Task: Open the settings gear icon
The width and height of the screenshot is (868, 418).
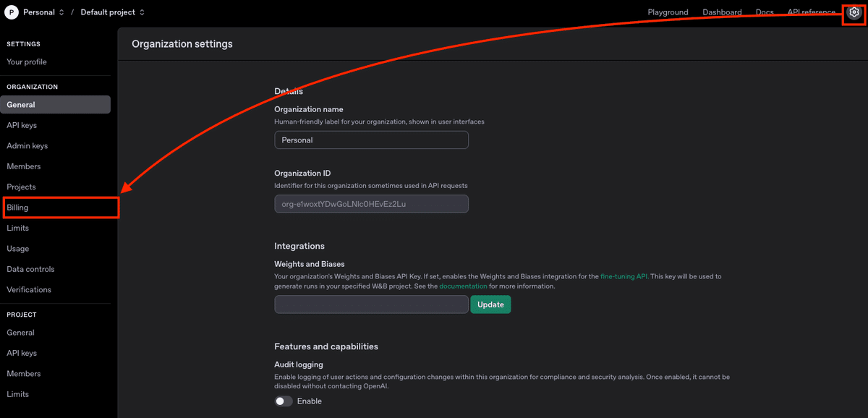Action: [854, 12]
